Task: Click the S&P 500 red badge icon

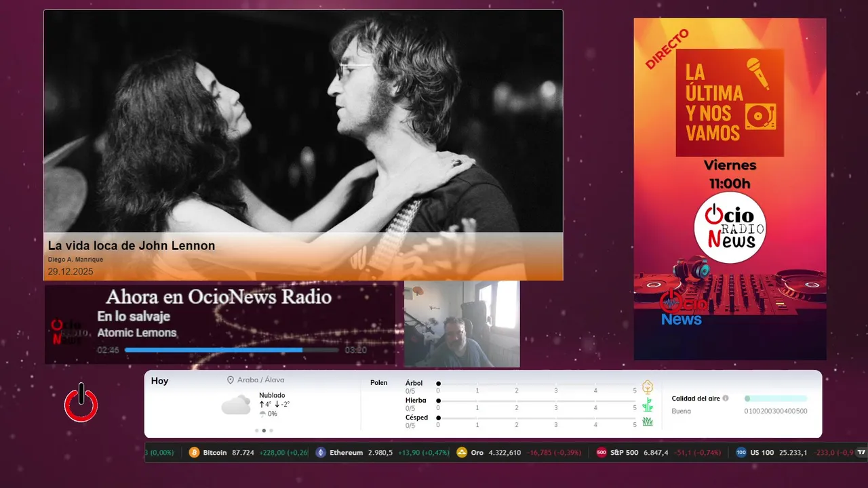Action: pyautogui.click(x=601, y=452)
